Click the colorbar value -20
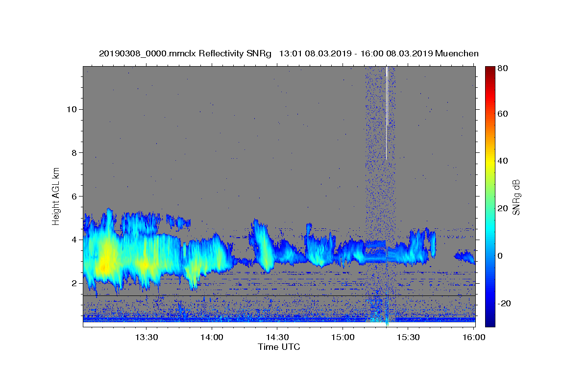This screenshot has width=588, height=392. point(504,303)
